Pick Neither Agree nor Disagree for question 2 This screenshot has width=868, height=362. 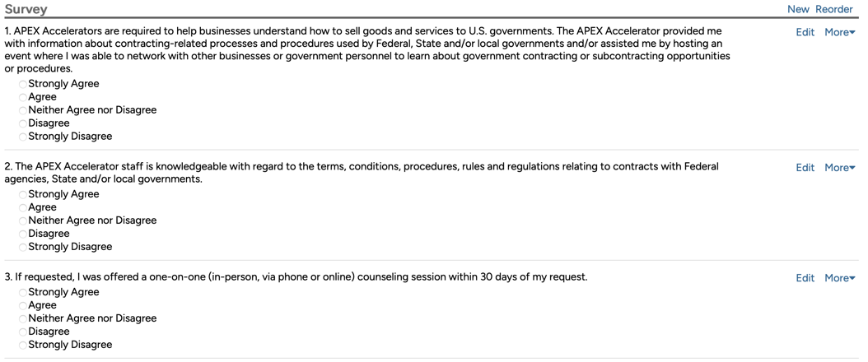click(23, 220)
